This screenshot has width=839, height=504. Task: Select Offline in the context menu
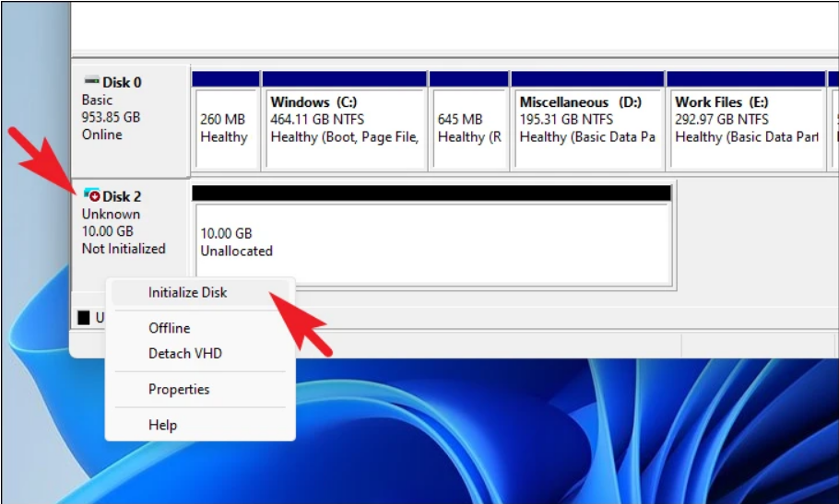point(169,328)
